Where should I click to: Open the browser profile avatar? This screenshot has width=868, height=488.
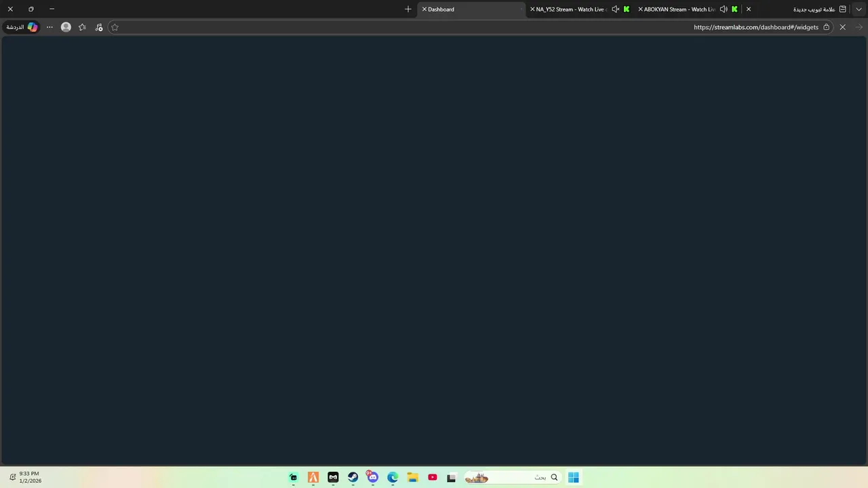(x=66, y=27)
